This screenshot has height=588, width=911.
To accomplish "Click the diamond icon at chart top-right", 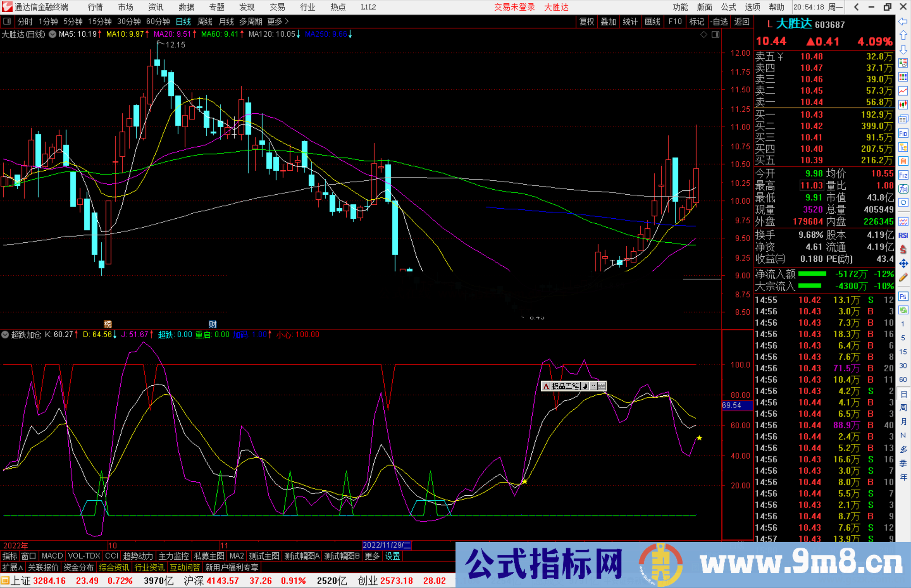I will 703,35.
